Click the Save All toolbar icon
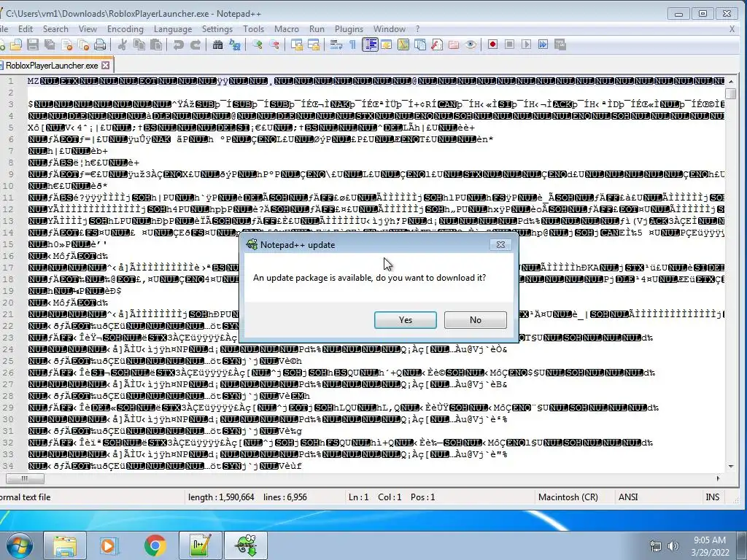 tap(50, 44)
